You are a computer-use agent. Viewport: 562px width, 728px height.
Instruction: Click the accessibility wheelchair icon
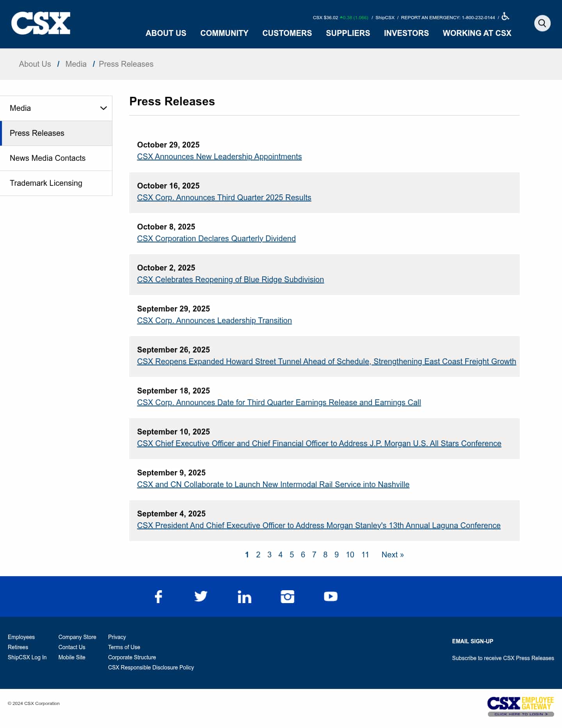tap(505, 16)
